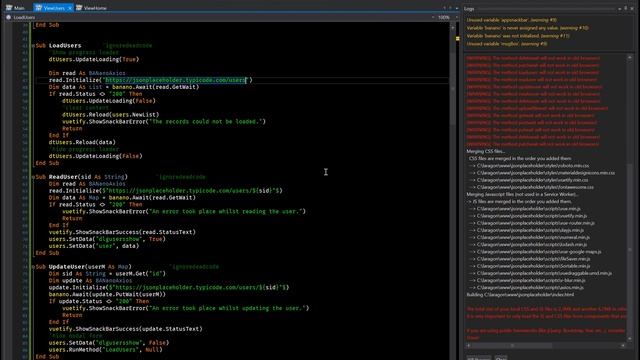The width and height of the screenshot is (640, 360).
Task: Click the FileSaver.min.js log entry
Action: 529,259
